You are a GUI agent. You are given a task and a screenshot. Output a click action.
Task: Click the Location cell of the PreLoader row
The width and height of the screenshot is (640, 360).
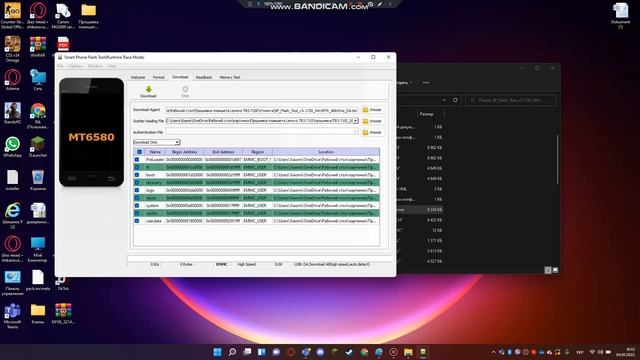coord(325,160)
